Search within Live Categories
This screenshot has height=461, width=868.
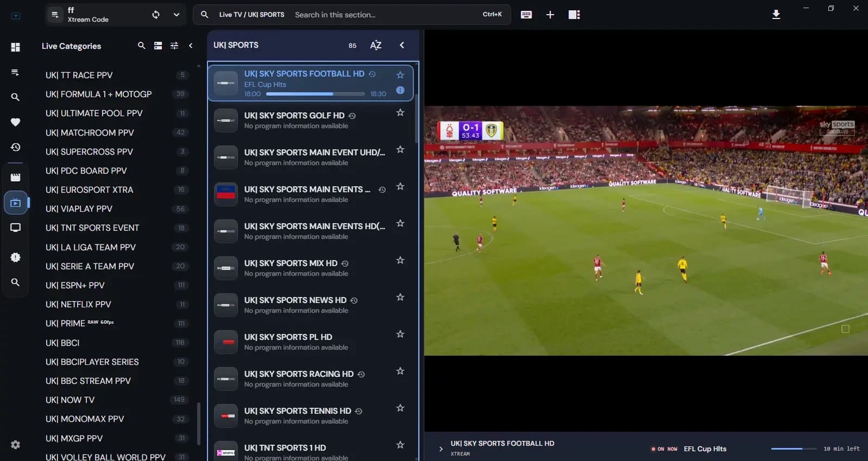tap(141, 46)
